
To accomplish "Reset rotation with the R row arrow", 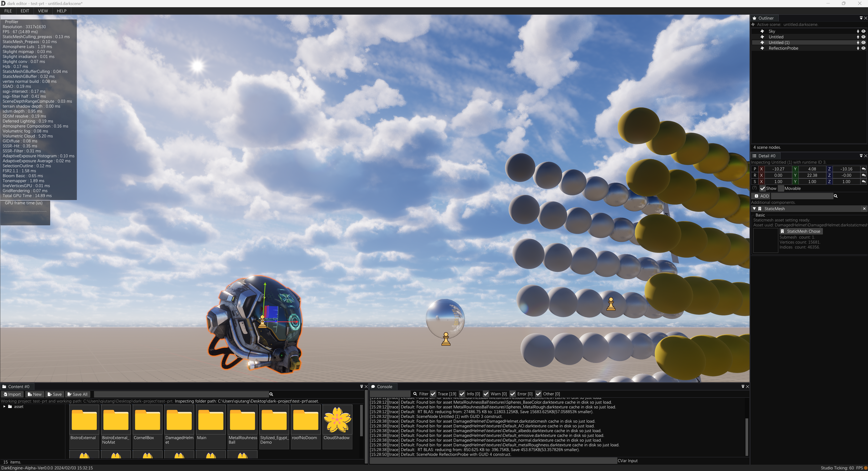I will 864,175.
